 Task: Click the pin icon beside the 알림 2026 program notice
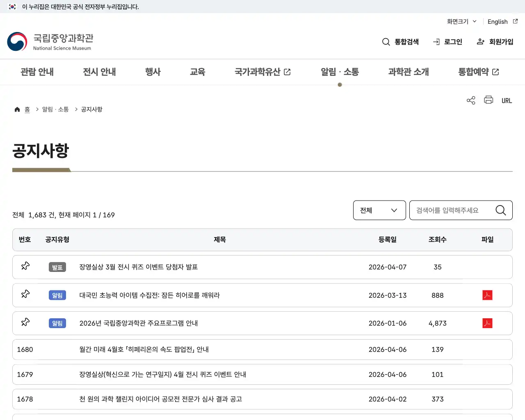click(25, 323)
